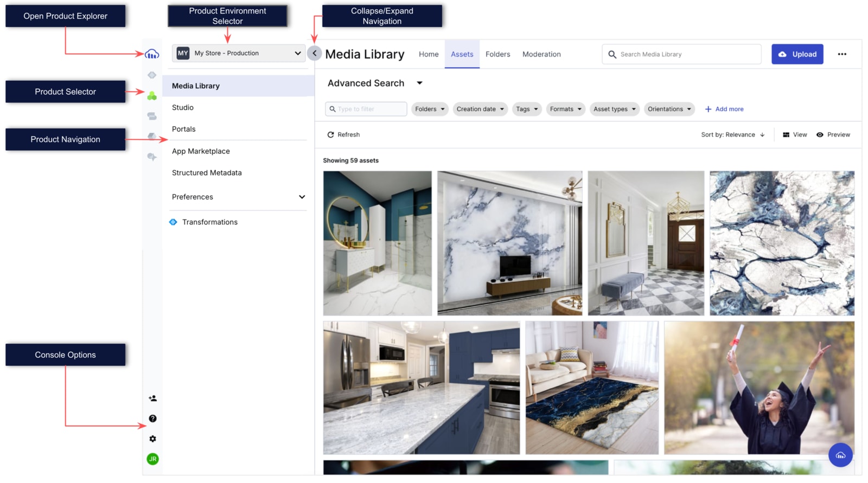This screenshot has width=868, height=483.
Task: Toggle the Preview eye option
Action: pyautogui.click(x=833, y=135)
